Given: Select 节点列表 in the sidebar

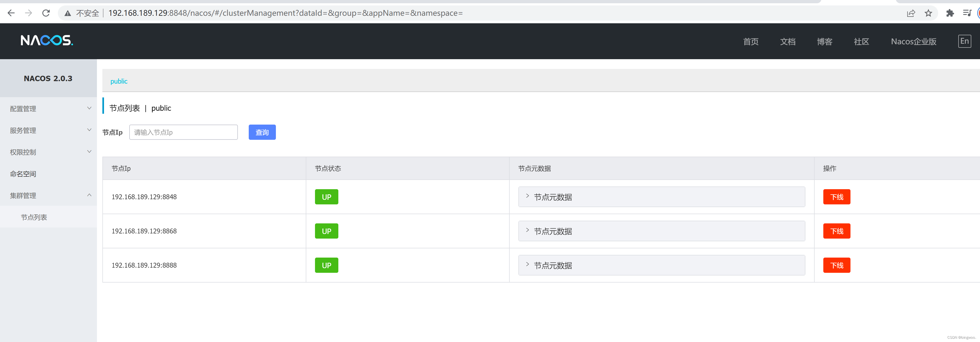Looking at the screenshot, I should click(x=34, y=217).
